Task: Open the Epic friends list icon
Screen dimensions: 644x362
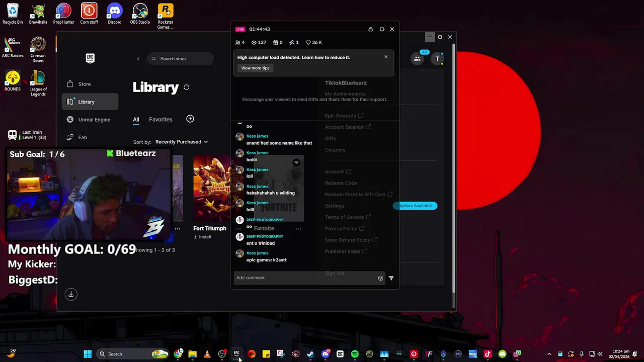Action: coord(417,59)
